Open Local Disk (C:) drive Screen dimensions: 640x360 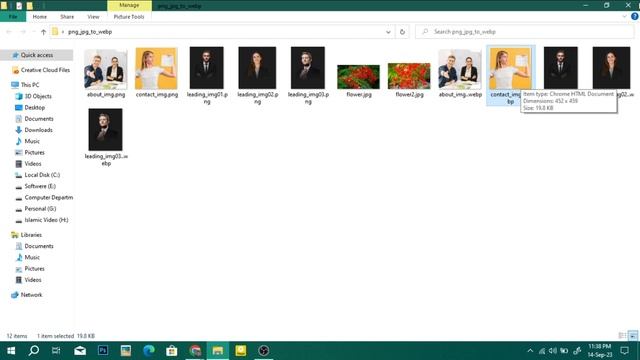click(42, 175)
